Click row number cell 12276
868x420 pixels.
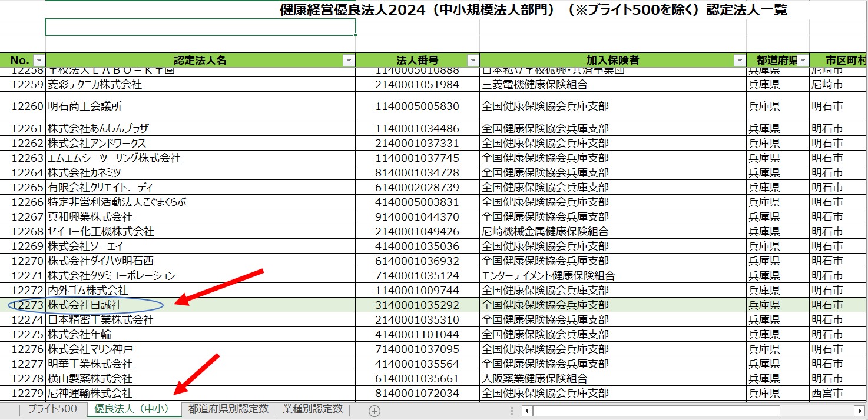click(x=23, y=349)
